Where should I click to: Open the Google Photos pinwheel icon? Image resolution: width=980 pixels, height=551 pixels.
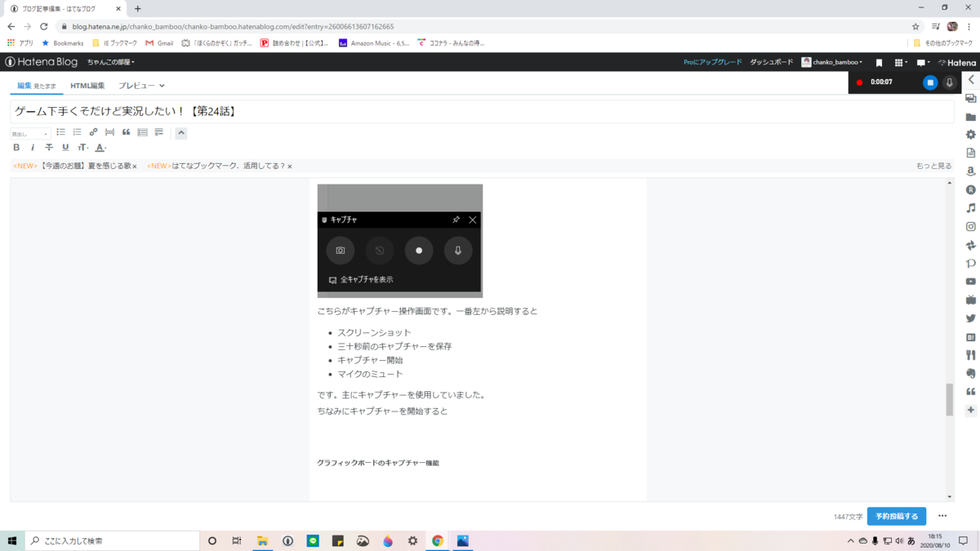coord(971,245)
